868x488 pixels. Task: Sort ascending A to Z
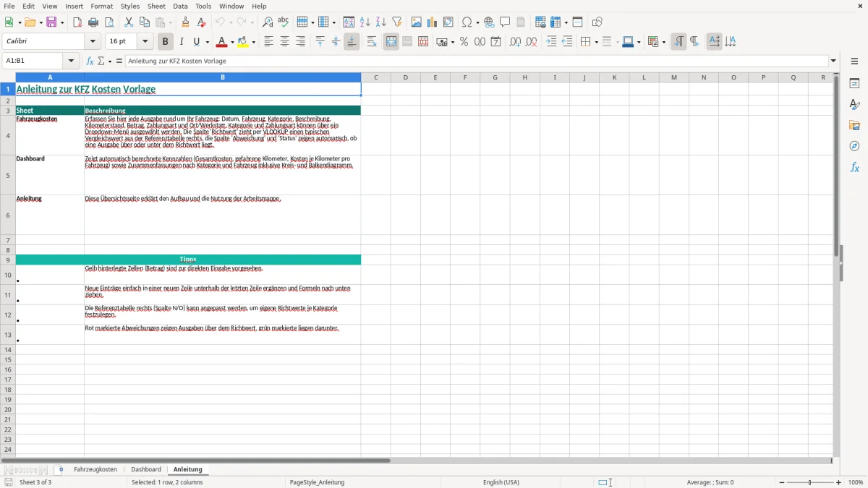[365, 22]
